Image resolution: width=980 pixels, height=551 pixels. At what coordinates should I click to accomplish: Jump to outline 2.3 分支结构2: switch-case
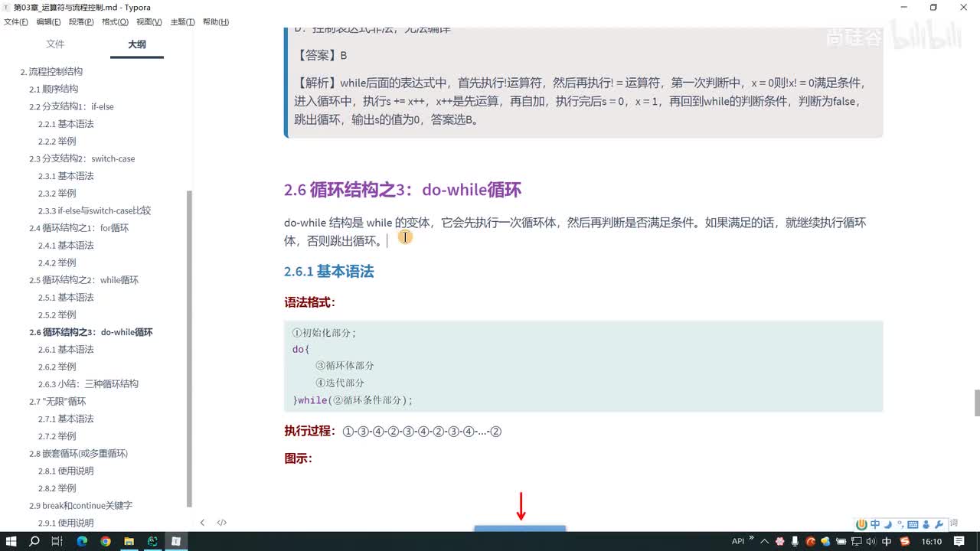[82, 158]
